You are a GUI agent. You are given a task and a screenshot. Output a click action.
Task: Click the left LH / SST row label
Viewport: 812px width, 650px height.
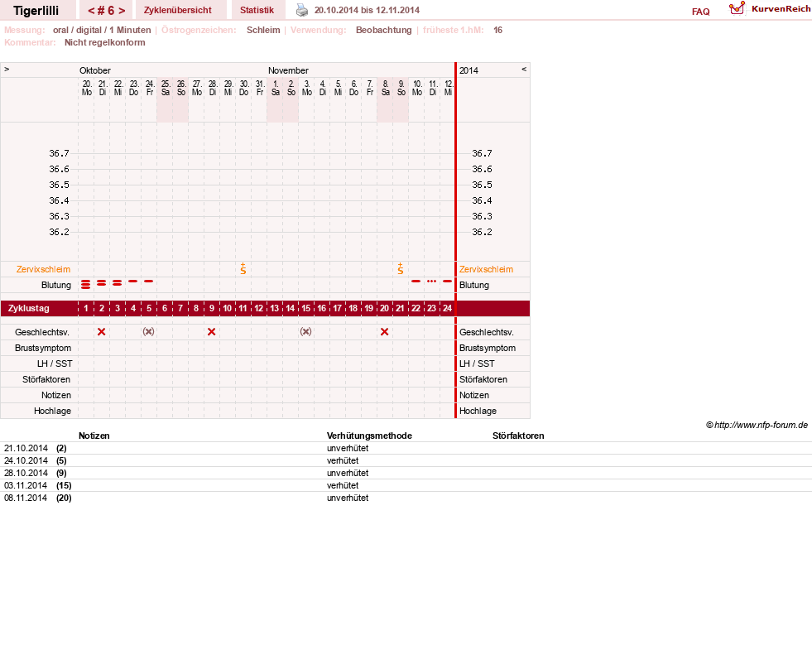pos(55,364)
